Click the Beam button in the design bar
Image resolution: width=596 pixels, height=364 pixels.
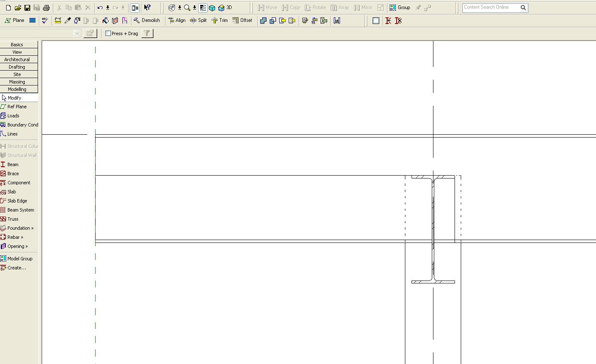tap(12, 164)
